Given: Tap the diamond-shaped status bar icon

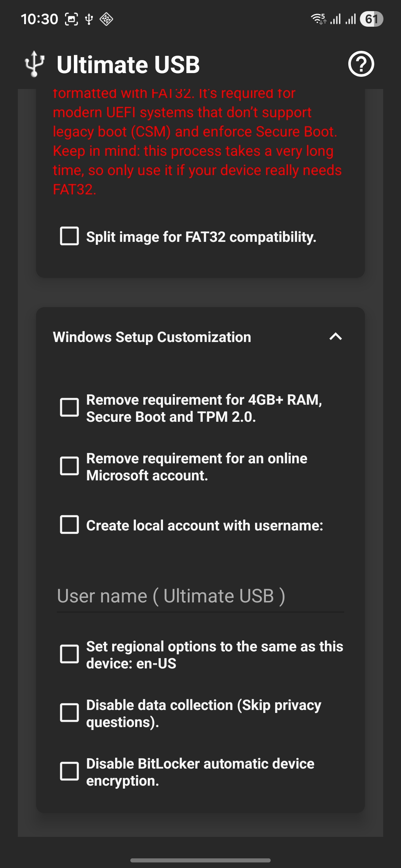Looking at the screenshot, I should tap(107, 19).
